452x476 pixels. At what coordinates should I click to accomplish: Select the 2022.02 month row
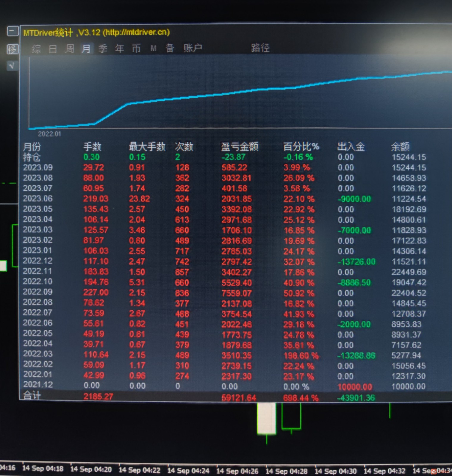pos(225,365)
